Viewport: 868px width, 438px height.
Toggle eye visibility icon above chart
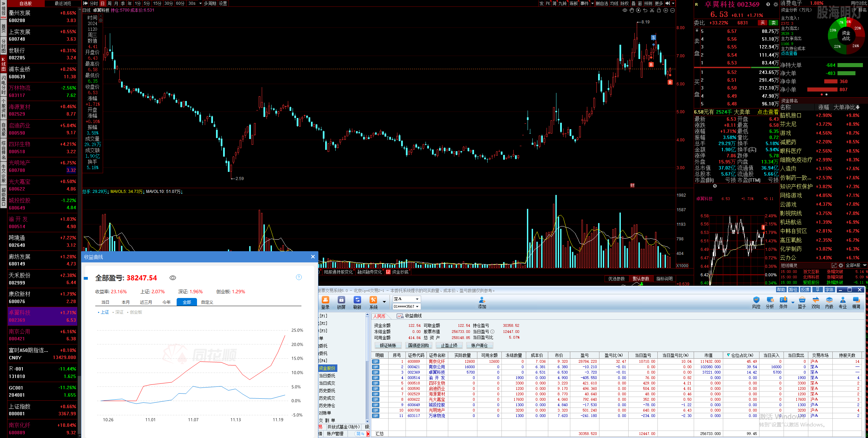tap(625, 11)
